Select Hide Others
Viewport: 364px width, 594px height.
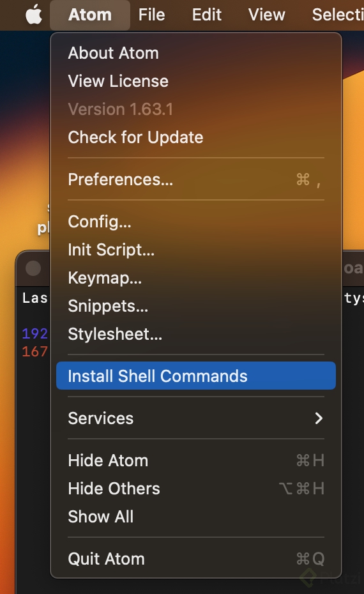[x=196, y=489]
